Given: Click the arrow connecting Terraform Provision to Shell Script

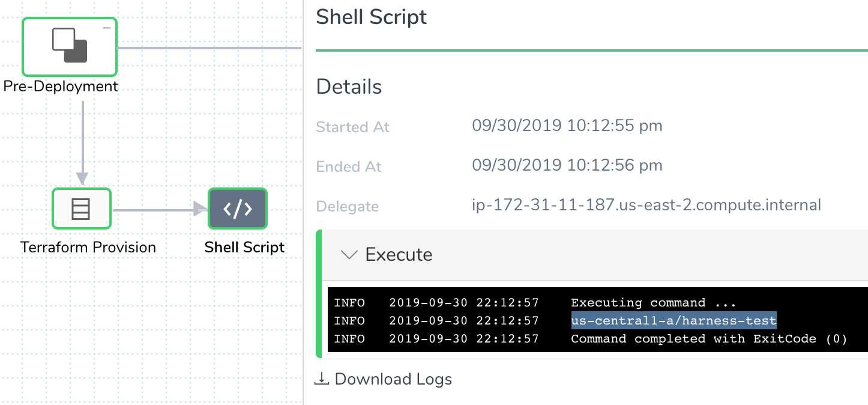Looking at the screenshot, I should pyautogui.click(x=160, y=209).
